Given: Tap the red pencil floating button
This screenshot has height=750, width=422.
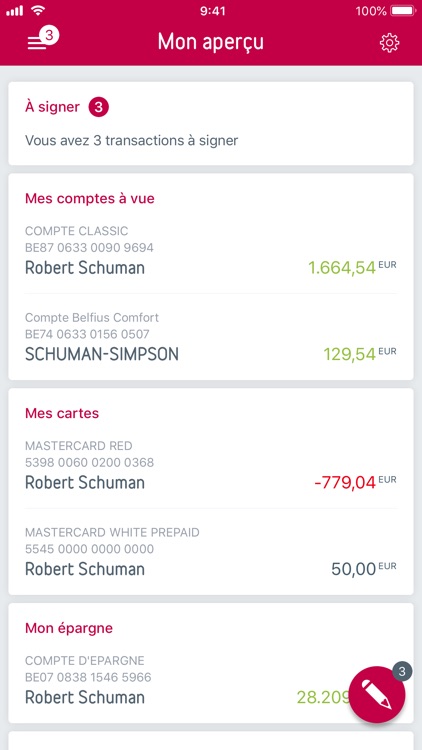Looking at the screenshot, I should tap(377, 695).
